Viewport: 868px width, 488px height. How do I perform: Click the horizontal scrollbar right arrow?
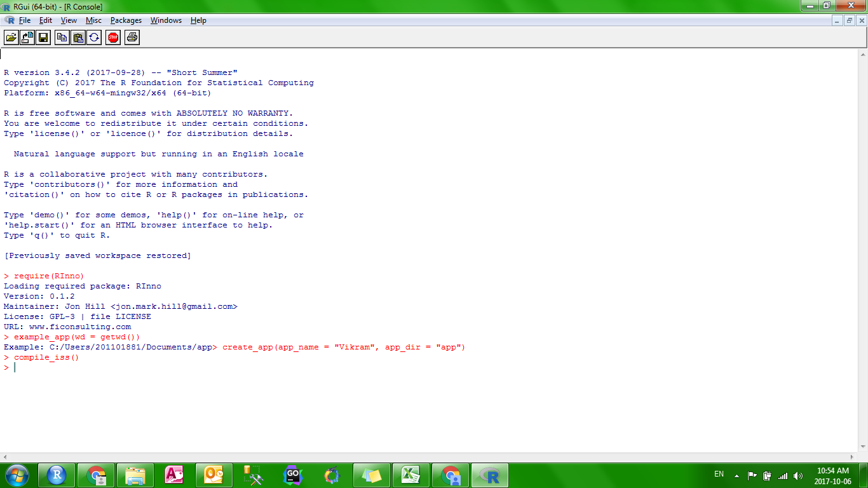(853, 457)
